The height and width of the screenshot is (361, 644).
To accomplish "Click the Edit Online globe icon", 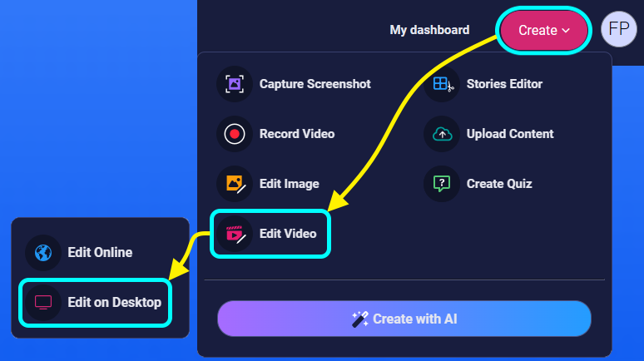I will click(43, 253).
